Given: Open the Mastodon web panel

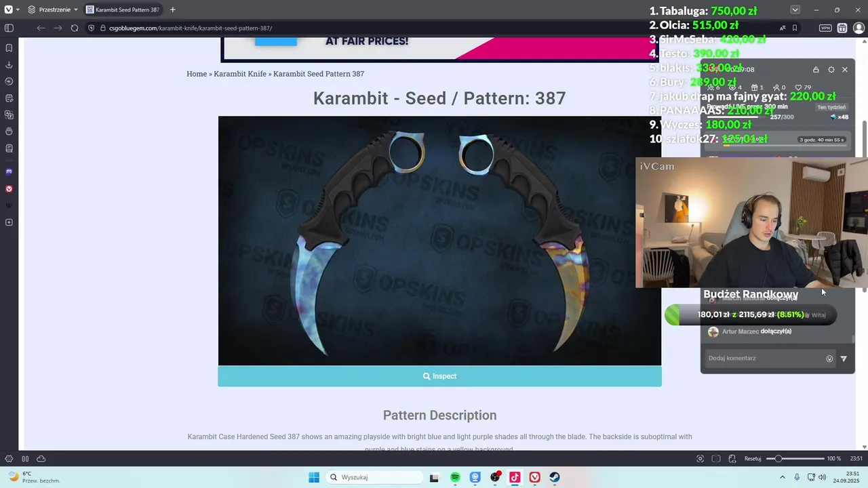Looking at the screenshot, I should (x=9, y=171).
